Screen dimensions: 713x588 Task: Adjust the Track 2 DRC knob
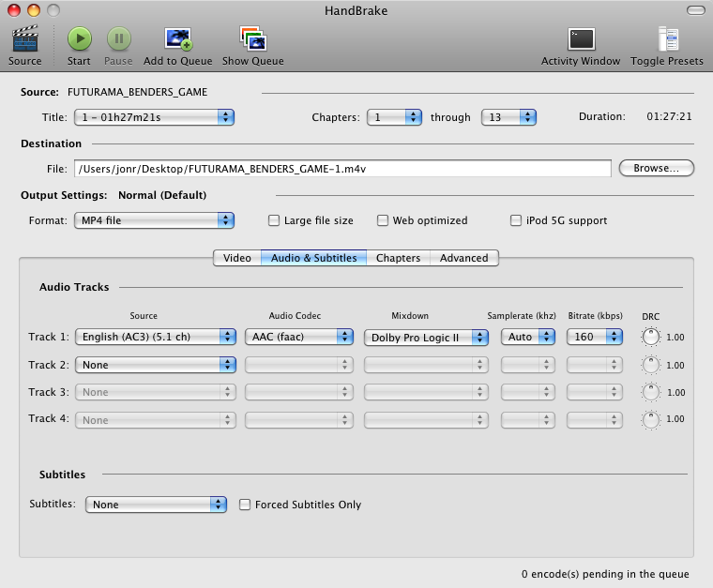[651, 365]
